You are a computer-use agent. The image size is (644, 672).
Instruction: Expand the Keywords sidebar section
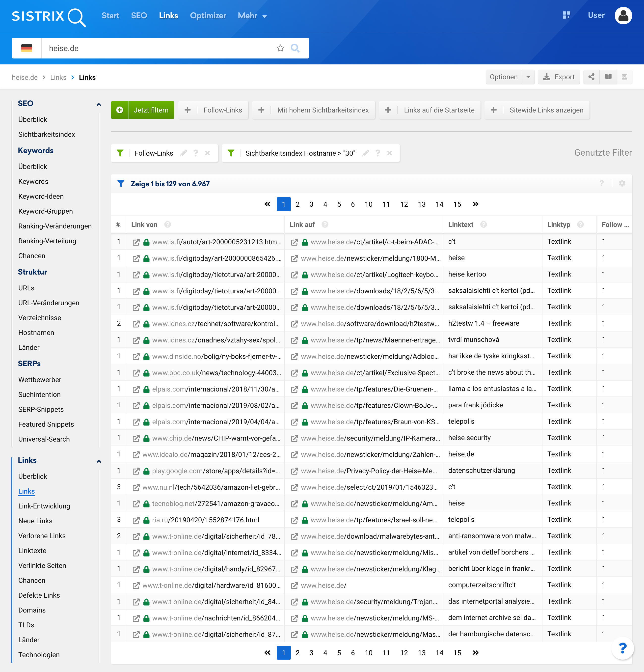pyautogui.click(x=35, y=150)
